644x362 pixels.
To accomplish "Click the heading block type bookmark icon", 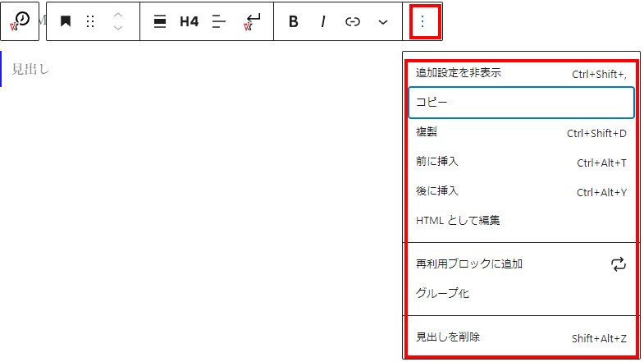I will pos(66,22).
